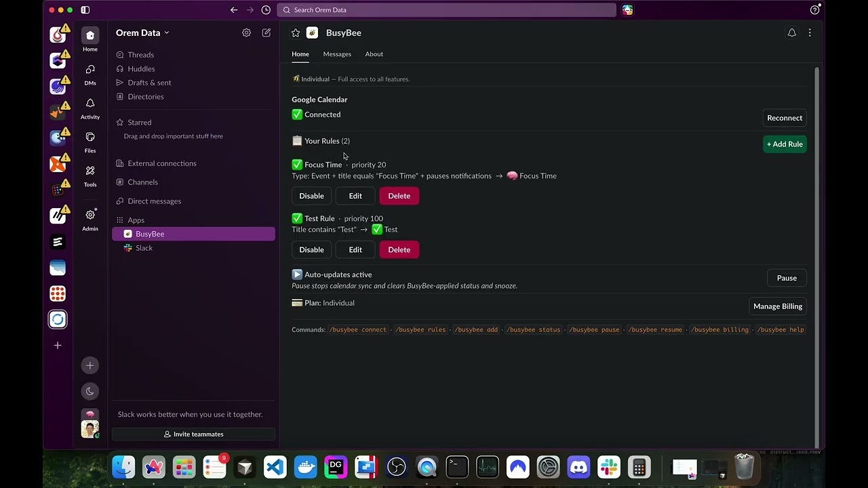
Task: Open Finder in the Dock
Action: (x=123, y=466)
